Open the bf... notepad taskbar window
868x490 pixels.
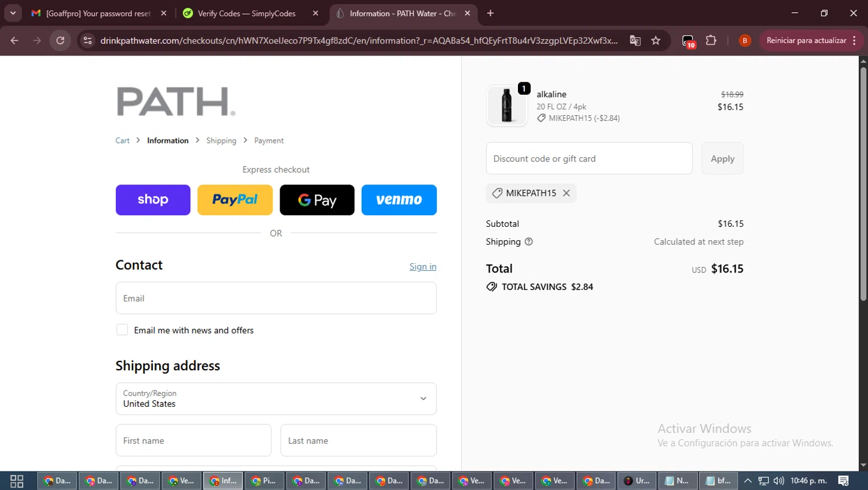coord(719,481)
